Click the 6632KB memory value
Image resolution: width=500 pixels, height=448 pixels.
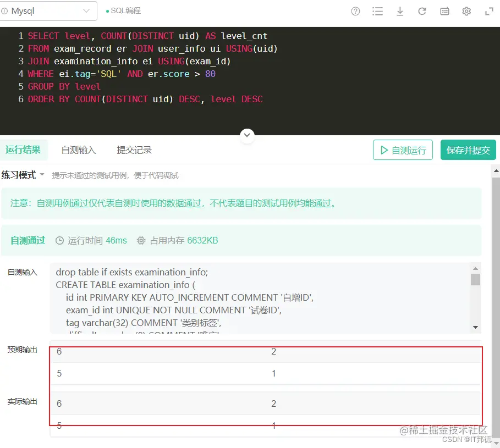pyautogui.click(x=202, y=241)
